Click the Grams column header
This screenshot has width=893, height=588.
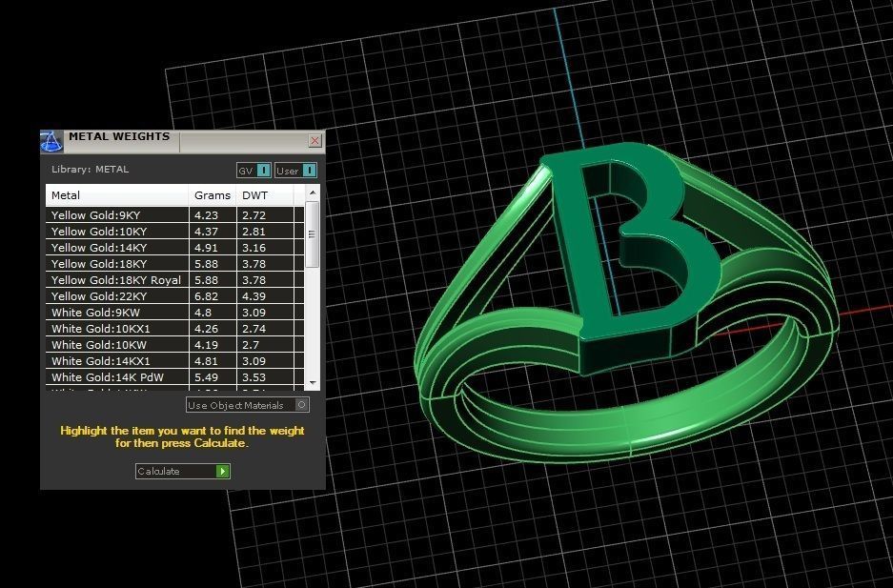pyautogui.click(x=213, y=195)
